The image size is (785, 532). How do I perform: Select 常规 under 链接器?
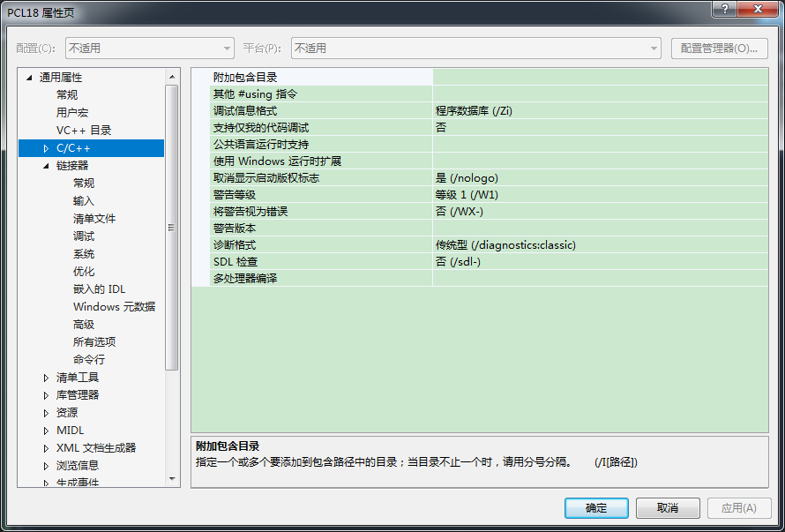click(x=84, y=184)
